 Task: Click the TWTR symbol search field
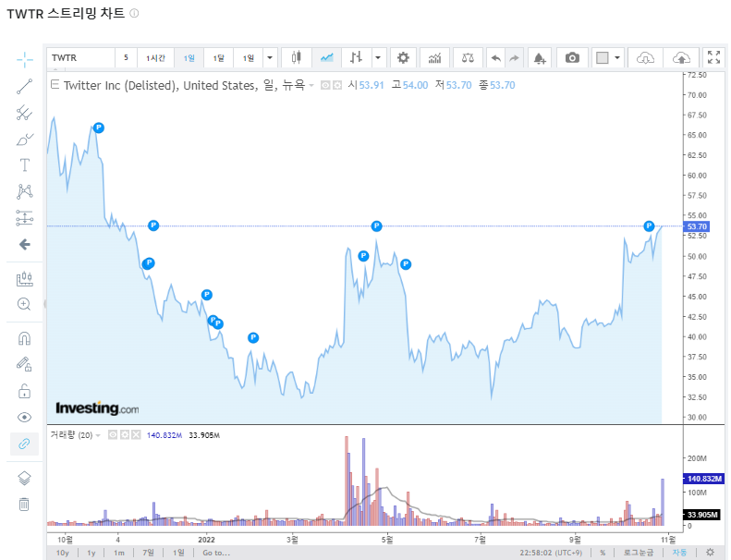(80, 58)
